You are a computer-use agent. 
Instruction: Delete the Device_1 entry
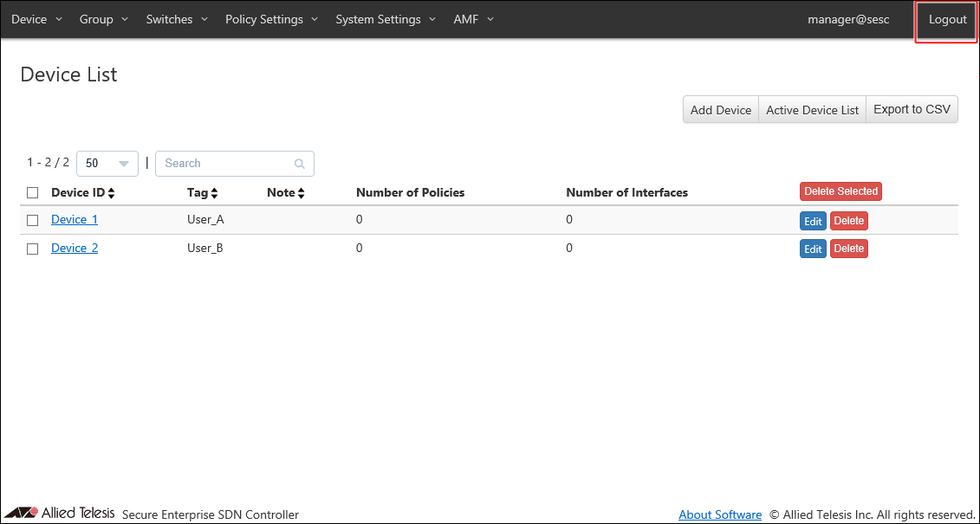click(x=848, y=221)
